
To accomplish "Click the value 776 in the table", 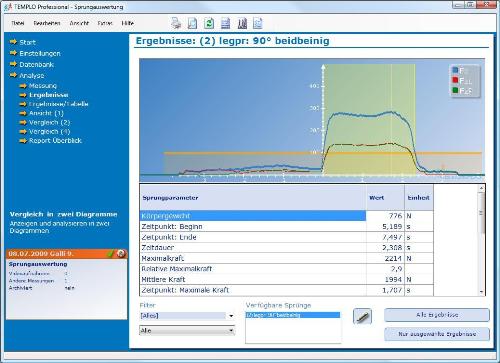I will [x=395, y=216].
